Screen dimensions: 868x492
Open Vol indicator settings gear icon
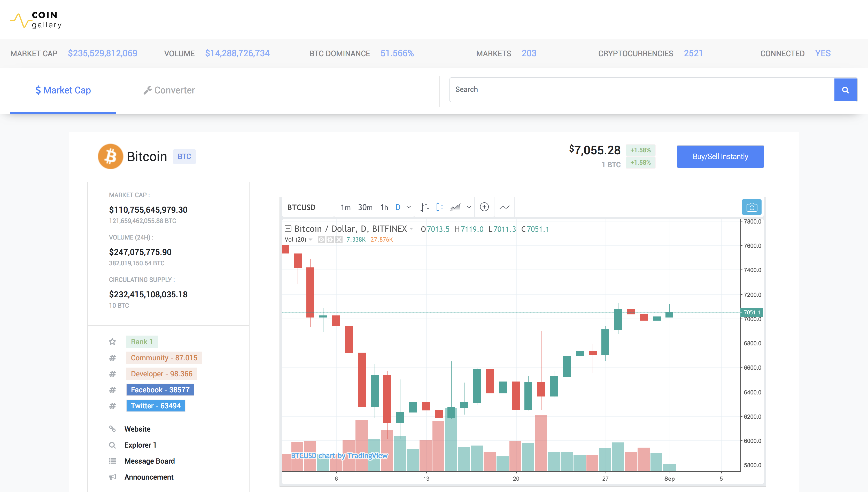[330, 240]
